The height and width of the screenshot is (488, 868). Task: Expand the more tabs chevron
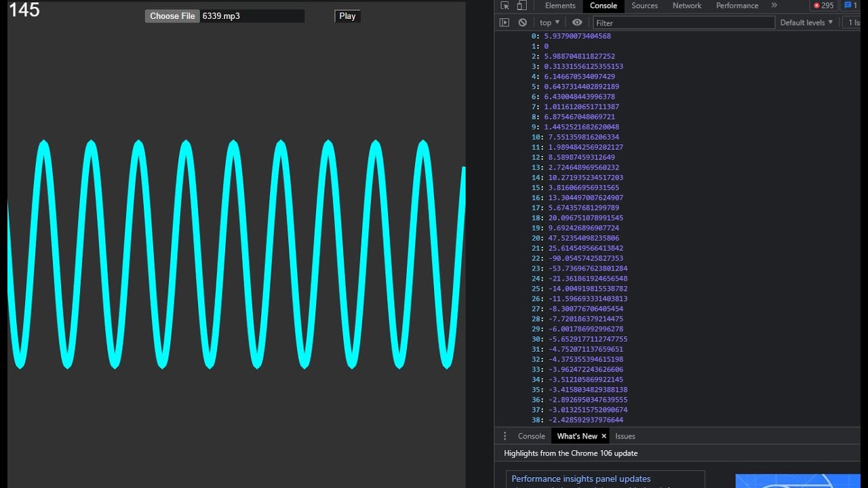coord(774,5)
